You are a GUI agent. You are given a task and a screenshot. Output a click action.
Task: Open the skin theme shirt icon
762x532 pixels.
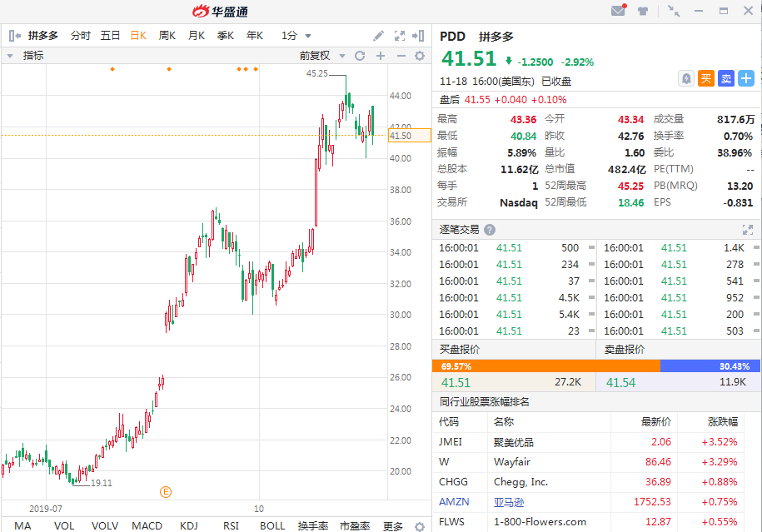pos(643,11)
